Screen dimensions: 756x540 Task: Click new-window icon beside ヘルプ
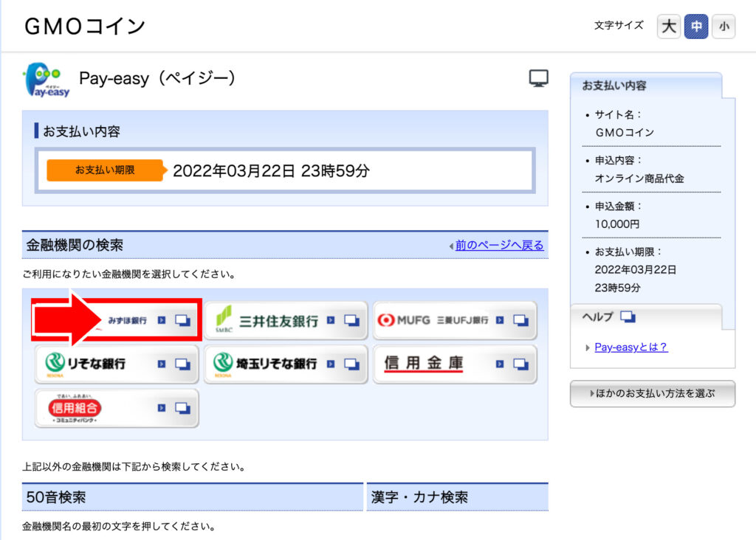tap(628, 316)
